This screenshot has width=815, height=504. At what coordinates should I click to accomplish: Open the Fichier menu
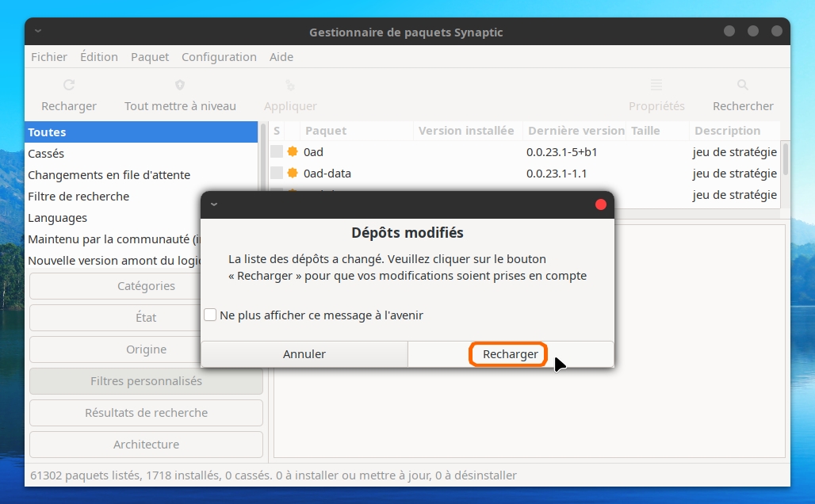tap(49, 57)
